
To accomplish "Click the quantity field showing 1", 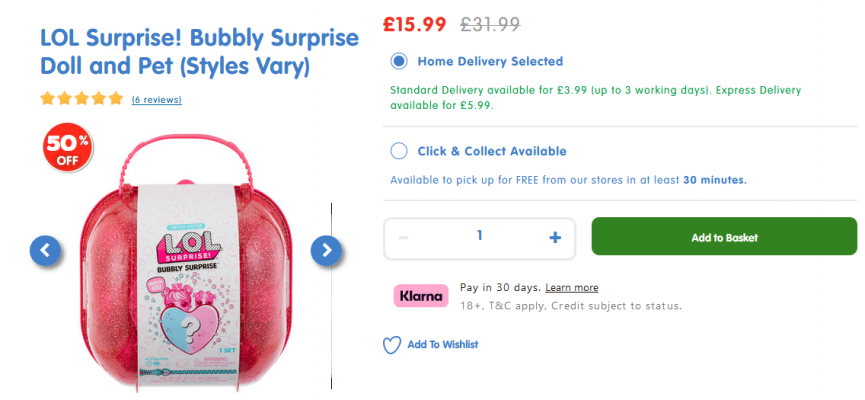I will 479,236.
